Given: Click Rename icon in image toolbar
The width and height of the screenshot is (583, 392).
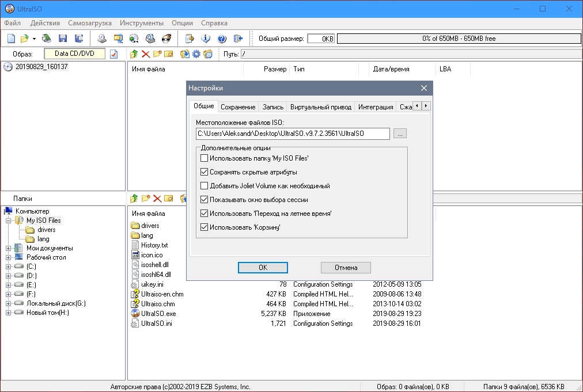Looking at the screenshot, I should [x=169, y=54].
